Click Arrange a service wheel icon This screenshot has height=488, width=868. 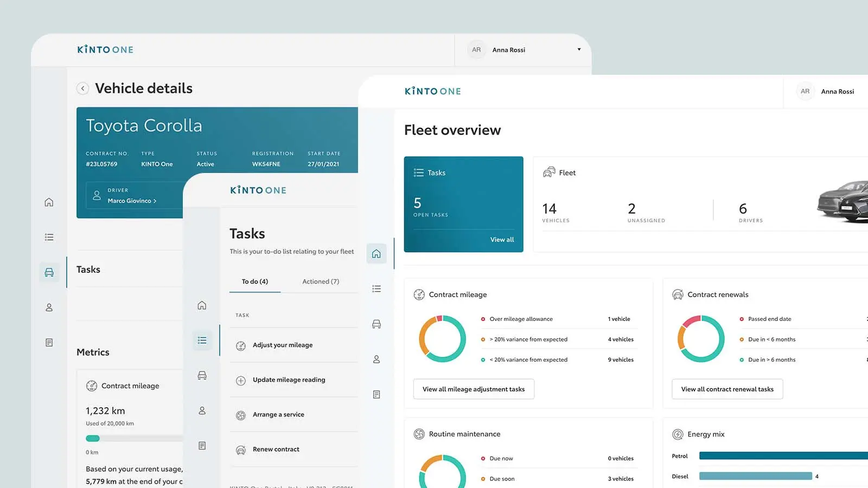click(x=241, y=415)
